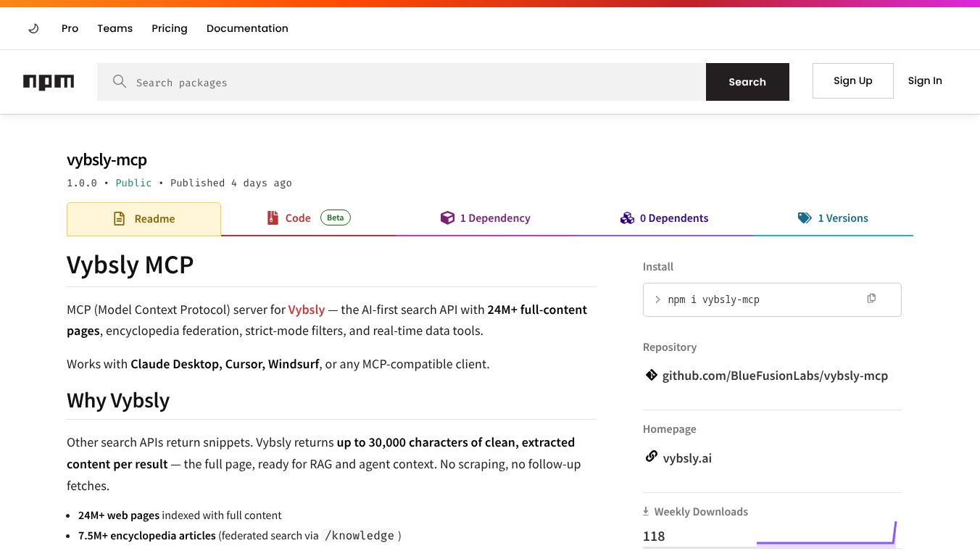980x551 pixels.
Task: Click the chevron prompt in the install box
Action: click(x=657, y=299)
